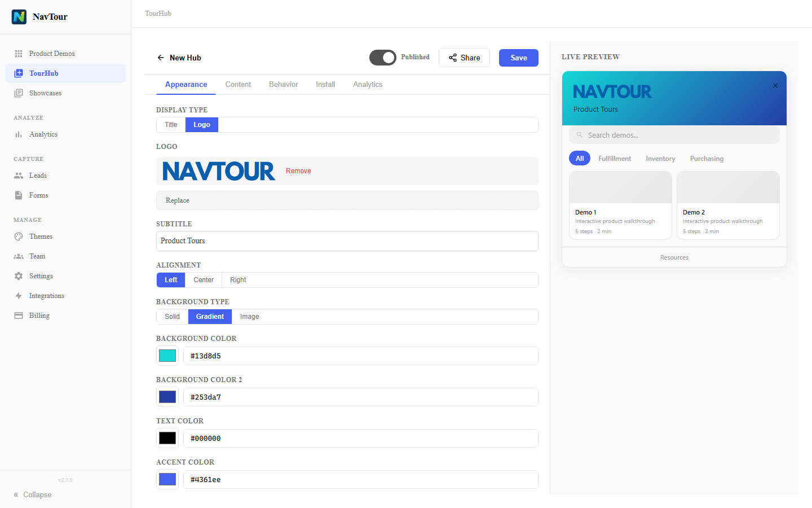812x508 pixels.
Task: Click Replace to upload new logo
Action: point(347,200)
